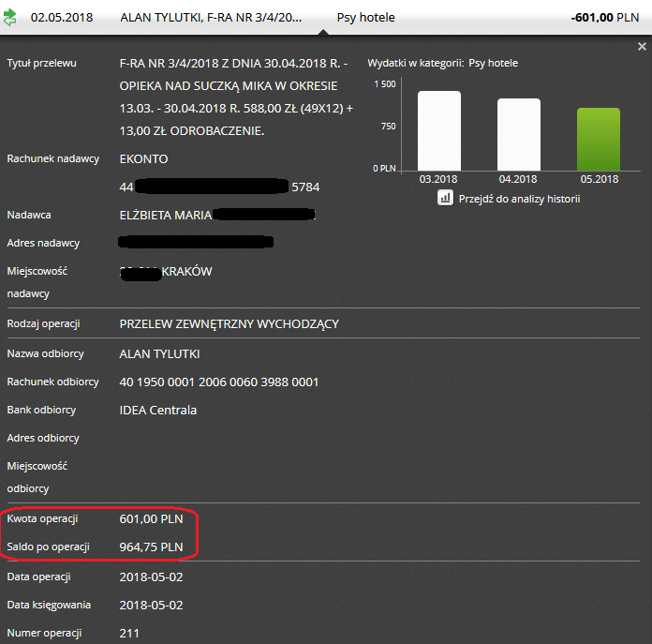Screen dimensions: 652x644
Task: Click the sender account name EKONTO
Action: tap(143, 158)
